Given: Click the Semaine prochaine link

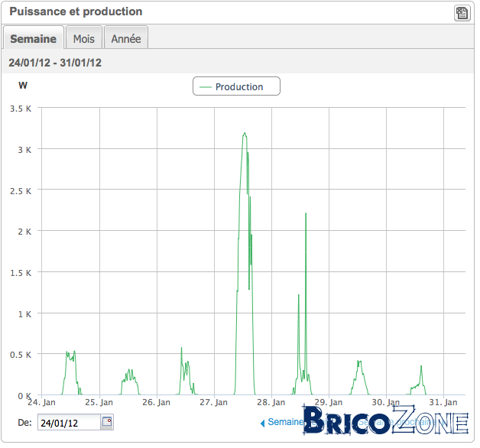Looking at the screenshot, I should [x=401, y=422].
